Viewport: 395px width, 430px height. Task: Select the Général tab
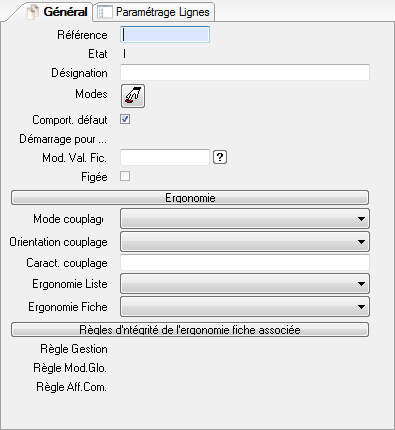pyautogui.click(x=58, y=12)
